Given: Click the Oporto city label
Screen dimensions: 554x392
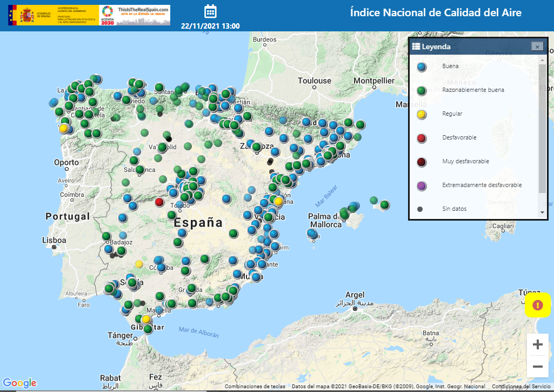Looking at the screenshot, I should coord(66,162).
